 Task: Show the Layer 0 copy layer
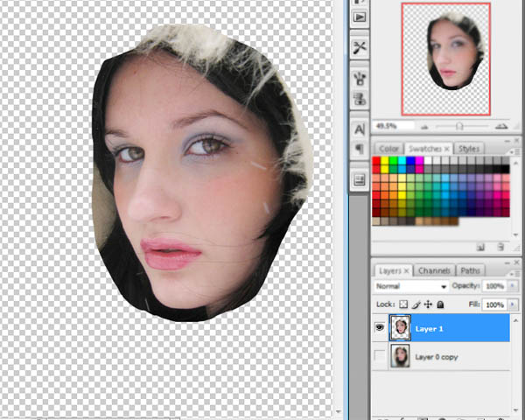380,357
